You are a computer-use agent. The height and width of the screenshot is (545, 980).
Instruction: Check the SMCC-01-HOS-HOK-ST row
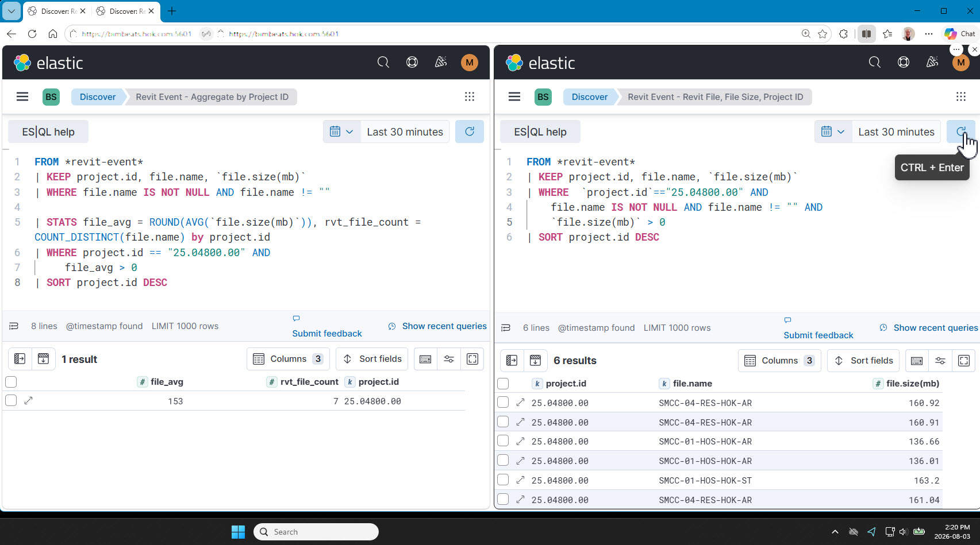pyautogui.click(x=503, y=480)
